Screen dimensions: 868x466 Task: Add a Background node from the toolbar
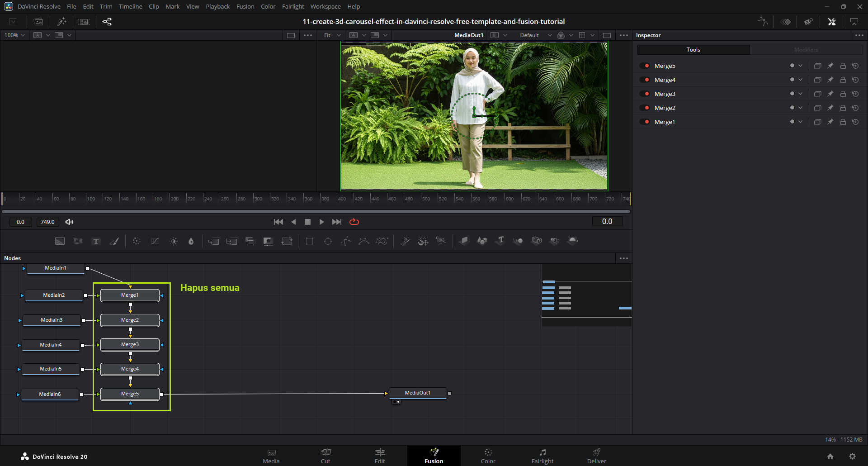(60, 242)
